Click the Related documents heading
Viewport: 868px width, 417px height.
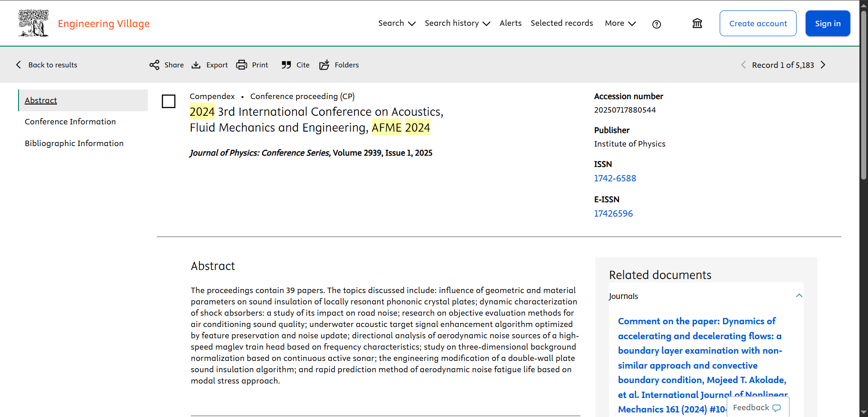coord(660,275)
